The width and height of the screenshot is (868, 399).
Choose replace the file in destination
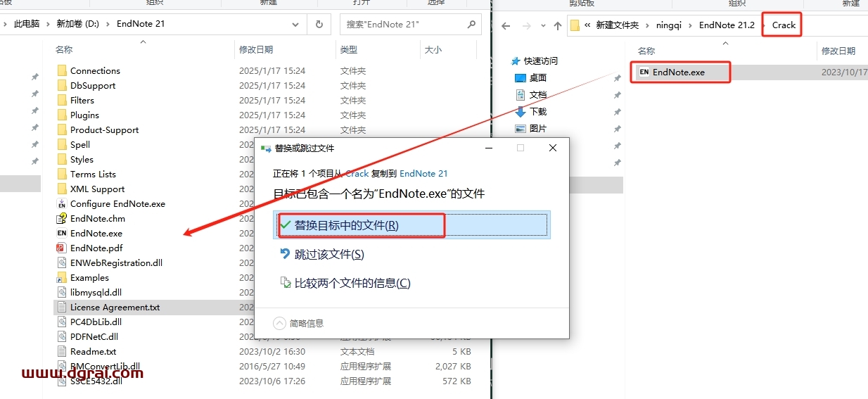pyautogui.click(x=413, y=225)
